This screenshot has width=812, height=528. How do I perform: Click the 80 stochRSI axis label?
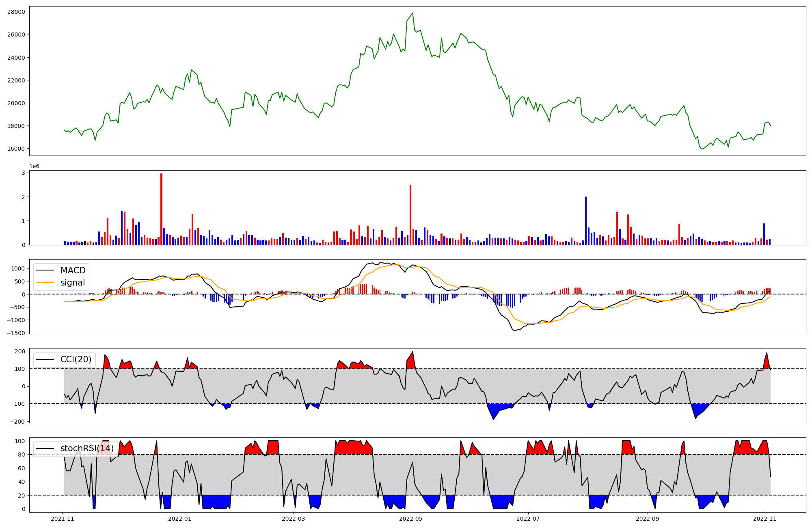point(21,454)
